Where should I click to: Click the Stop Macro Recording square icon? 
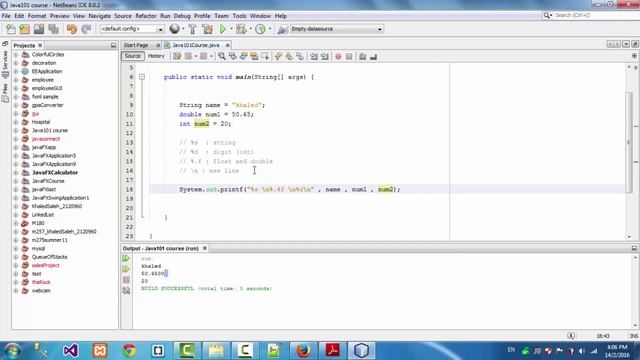[349, 56]
